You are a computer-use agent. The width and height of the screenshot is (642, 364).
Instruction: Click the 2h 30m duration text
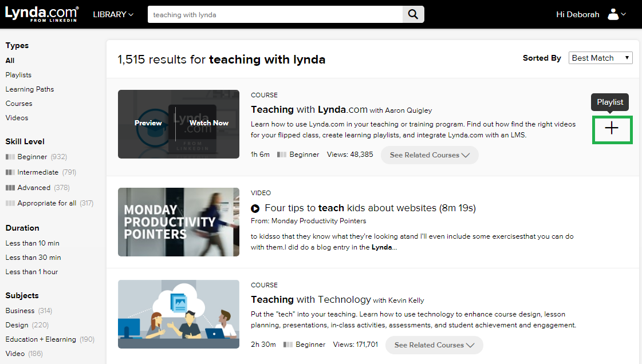[x=263, y=345]
